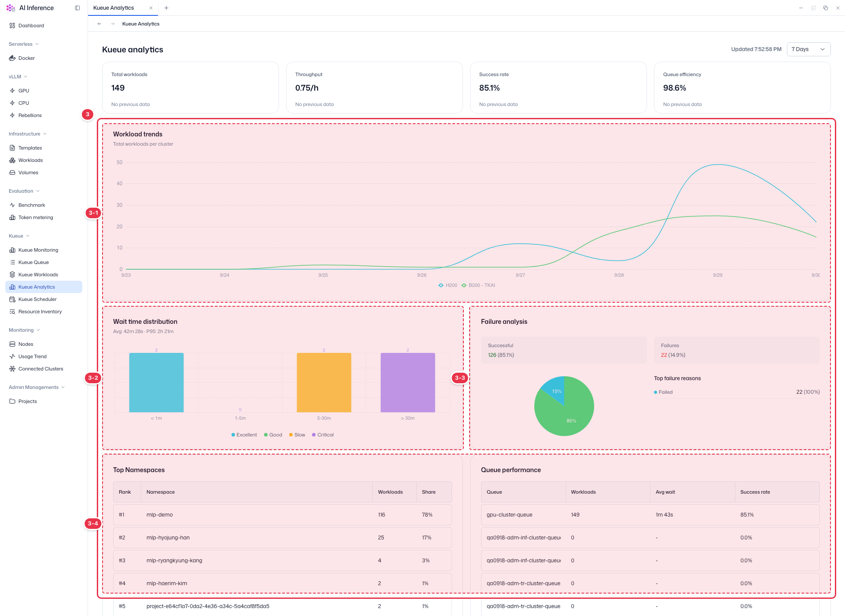Click the Benchmark pulse icon
This screenshot has height=616, width=845.
pyautogui.click(x=12, y=205)
